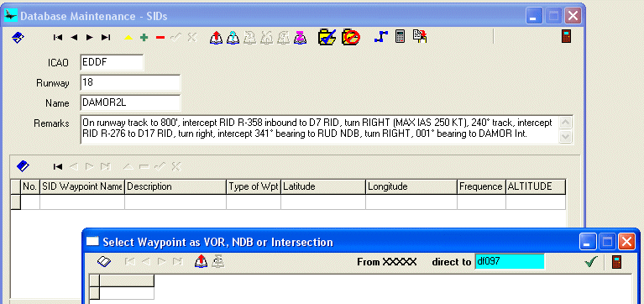Click book icon with cyan question mark
Screen dimensions: 644x304
[x=233, y=38]
